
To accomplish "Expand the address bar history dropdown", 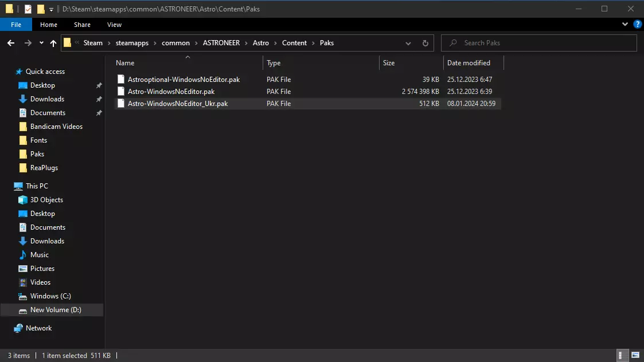I will [408, 43].
